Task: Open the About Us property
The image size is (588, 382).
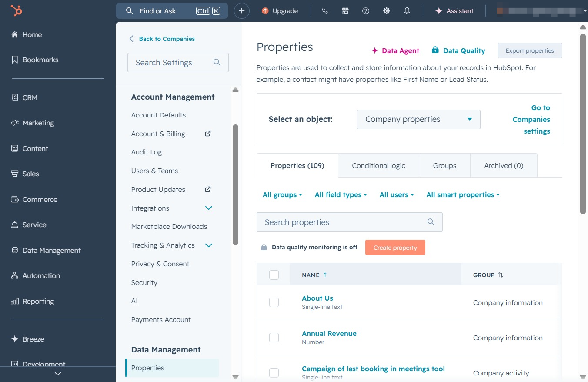Action: 317,298
